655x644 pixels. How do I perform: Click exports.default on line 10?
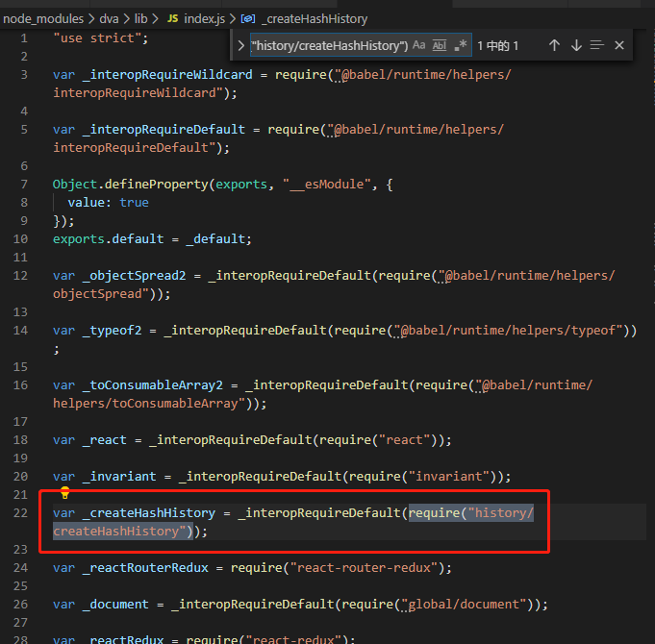tap(108, 239)
